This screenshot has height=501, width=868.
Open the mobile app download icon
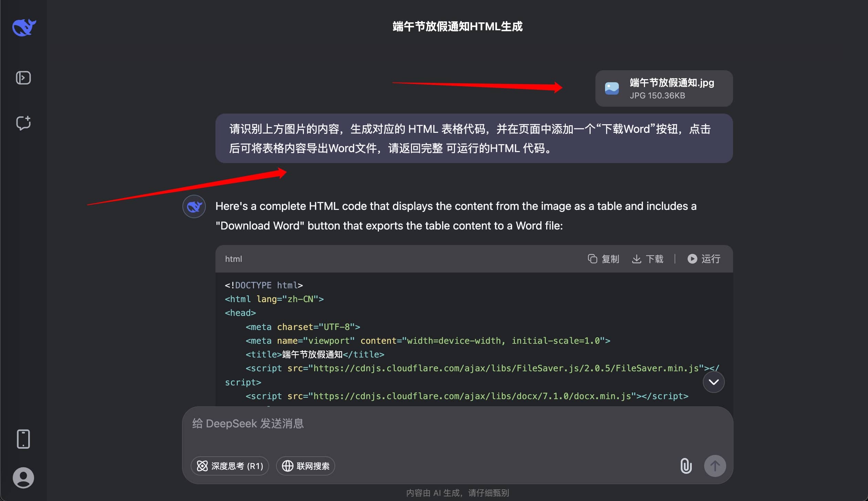23,439
